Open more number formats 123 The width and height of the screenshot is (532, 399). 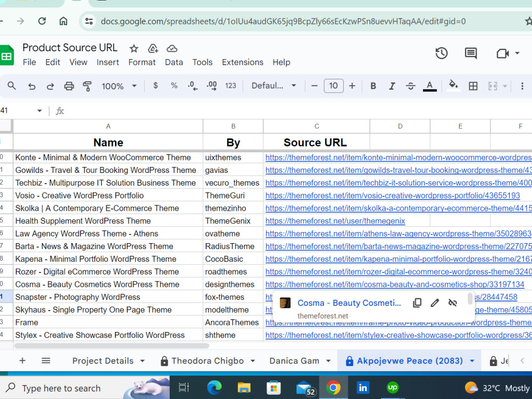pos(231,86)
